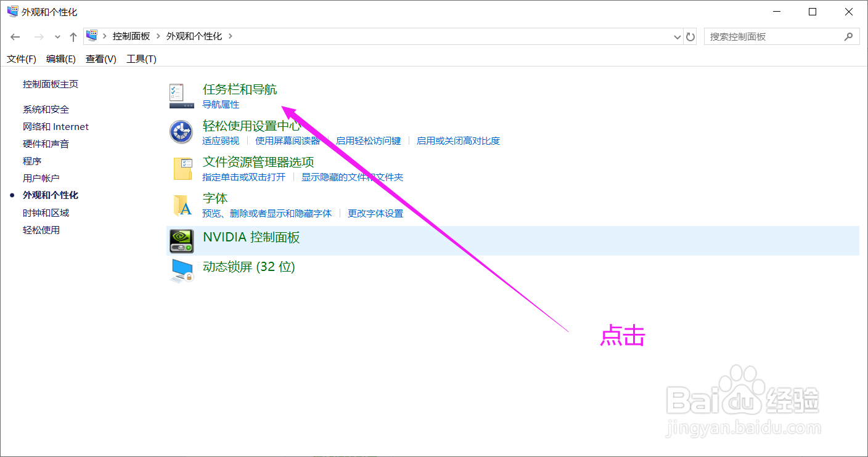Expand the chevron after 控制面板 in breadcrumb

tap(158, 36)
